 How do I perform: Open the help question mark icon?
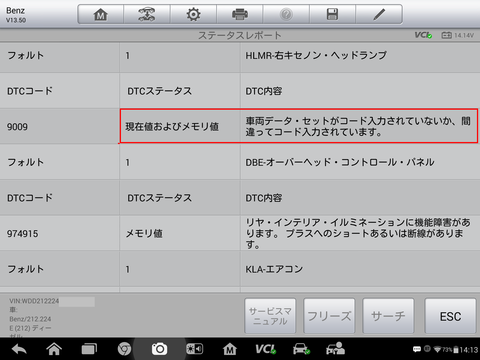(x=286, y=14)
